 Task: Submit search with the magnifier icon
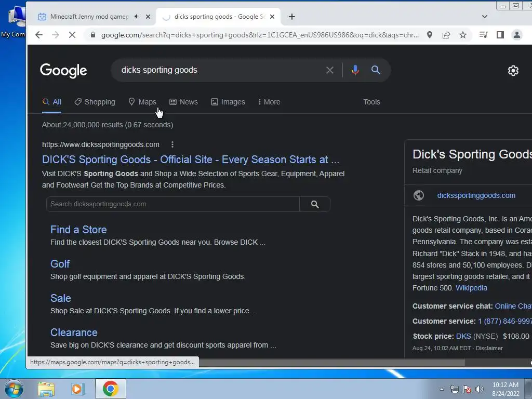point(376,70)
